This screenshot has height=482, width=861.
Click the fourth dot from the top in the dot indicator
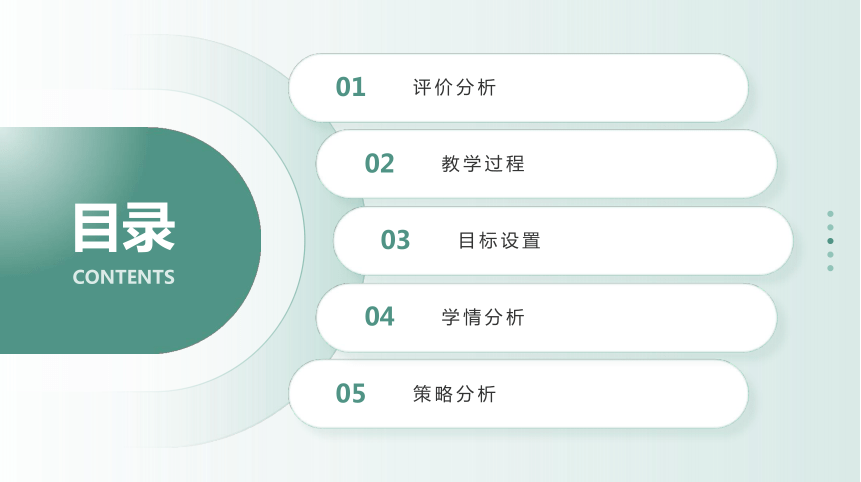[x=830, y=255]
